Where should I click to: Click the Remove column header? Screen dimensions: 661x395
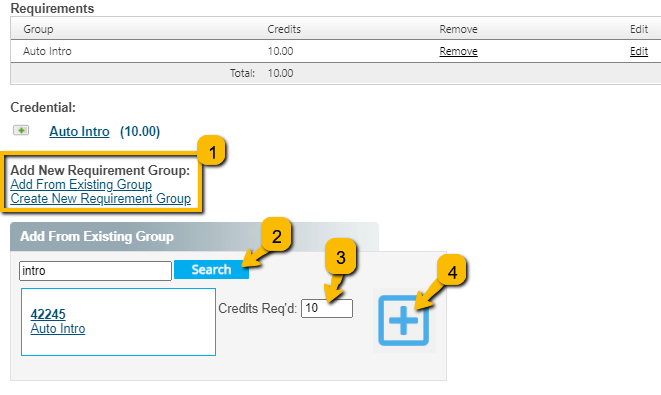pyautogui.click(x=458, y=29)
